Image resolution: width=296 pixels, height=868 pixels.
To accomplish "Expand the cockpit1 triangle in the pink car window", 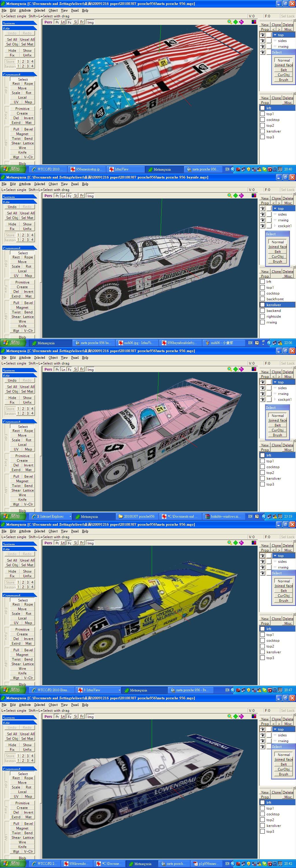I will (x=275, y=399).
